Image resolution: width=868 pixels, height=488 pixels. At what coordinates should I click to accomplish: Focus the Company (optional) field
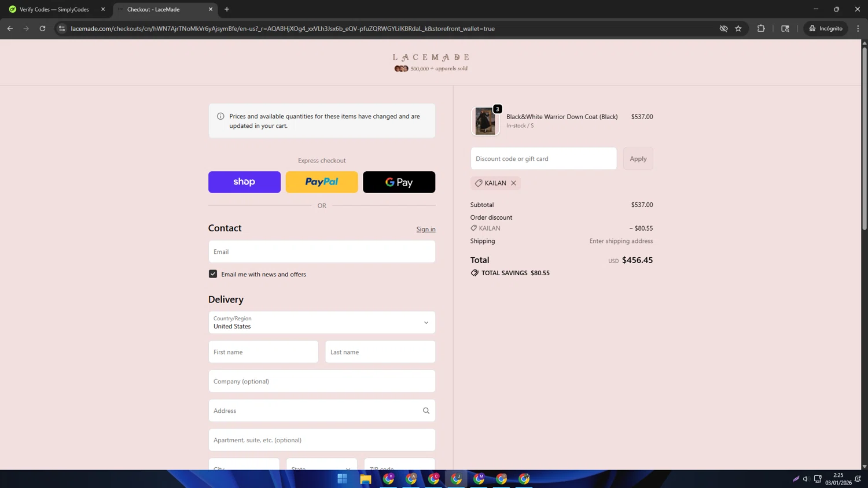pos(322,382)
